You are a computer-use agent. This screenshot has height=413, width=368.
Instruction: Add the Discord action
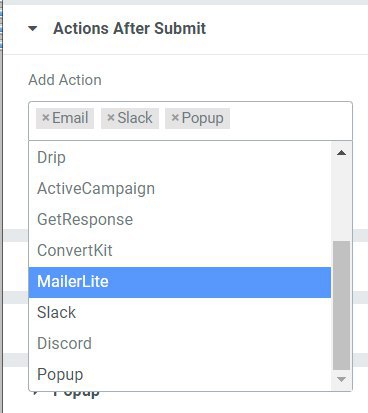coord(180,344)
